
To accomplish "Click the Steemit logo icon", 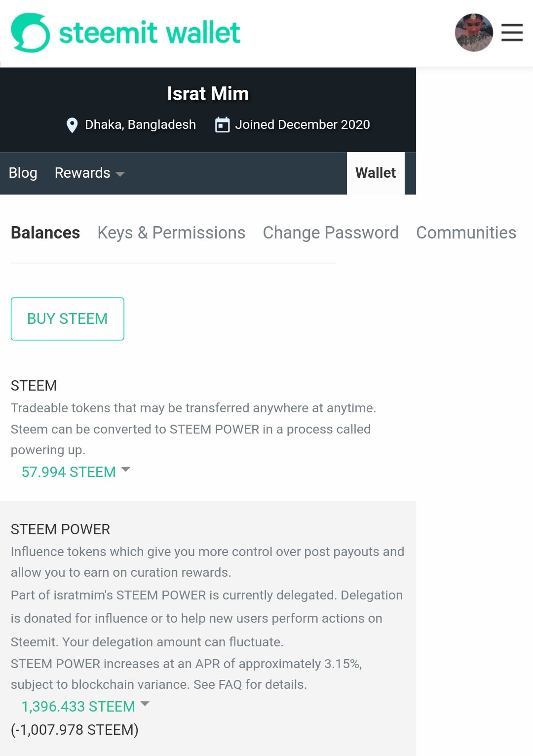I will (x=30, y=33).
